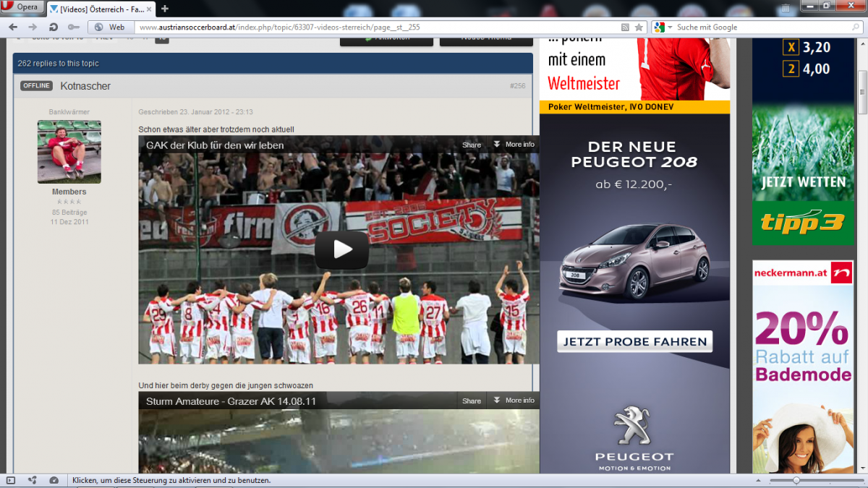Image resolution: width=868 pixels, height=488 pixels.
Task: Click the password wand key icon
Action: [x=74, y=27]
